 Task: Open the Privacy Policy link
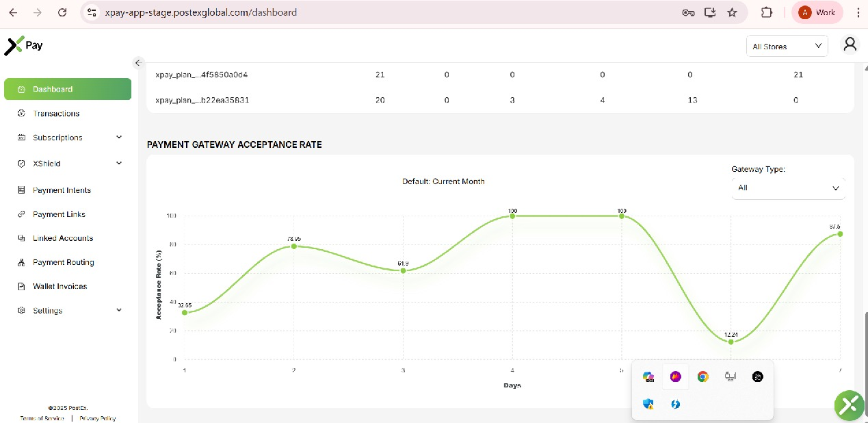(98, 418)
